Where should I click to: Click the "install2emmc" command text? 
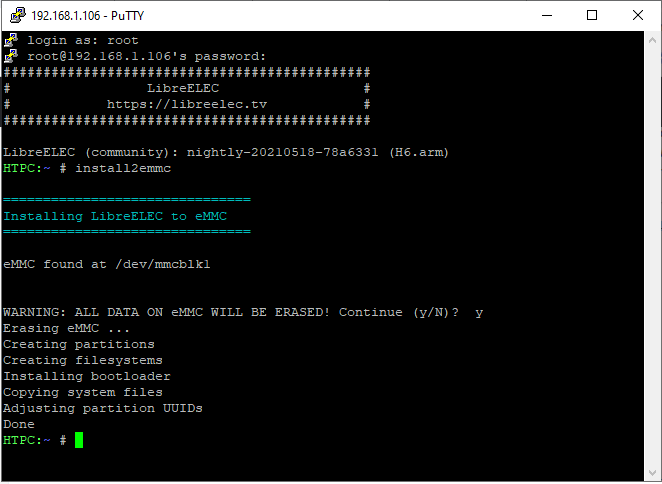click(122, 168)
